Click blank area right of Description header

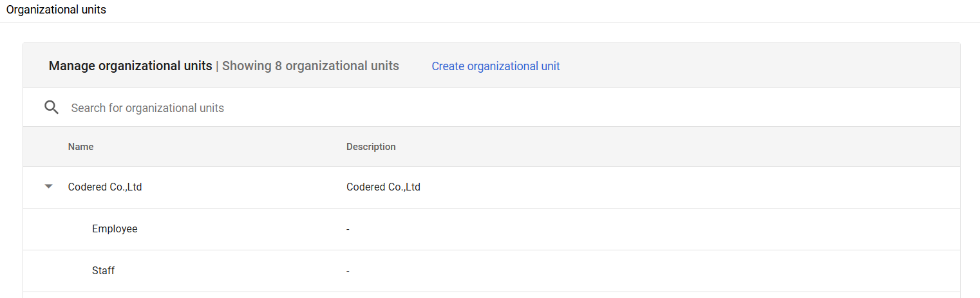(644, 147)
